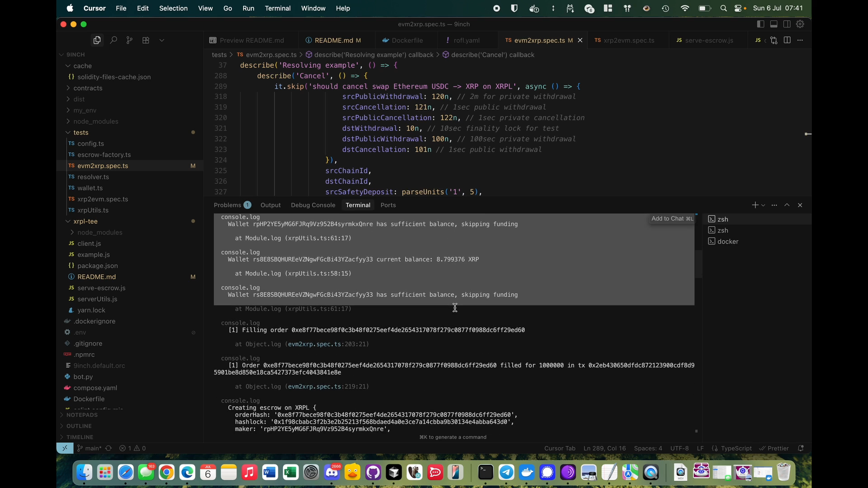Open evm2xrp.spec.ts:203:21 terminal link
868x488 pixels.
coord(327,344)
